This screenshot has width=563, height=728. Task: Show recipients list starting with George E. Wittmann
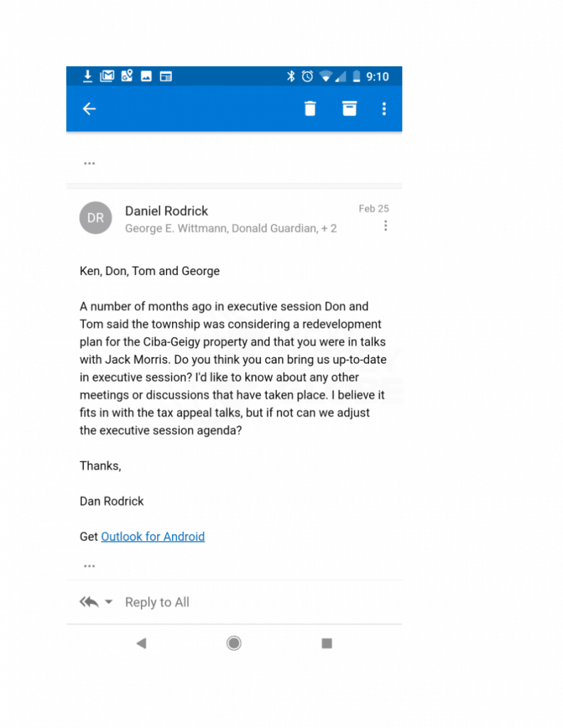[x=230, y=228]
